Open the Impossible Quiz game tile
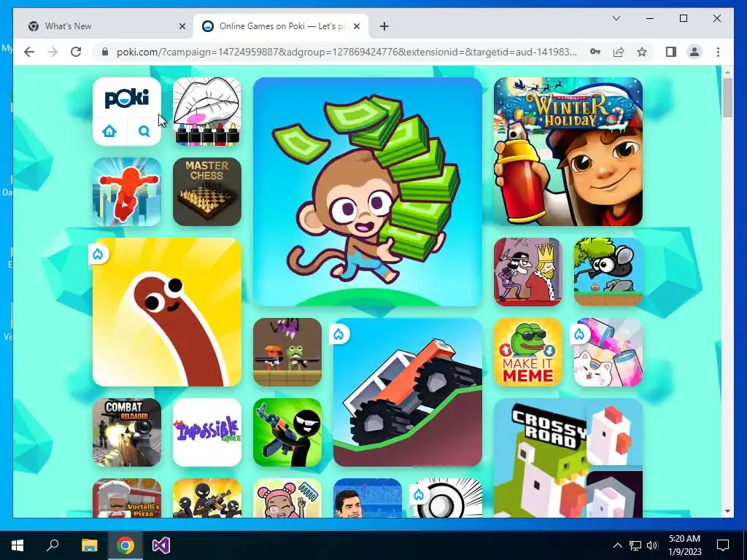 tap(206, 432)
